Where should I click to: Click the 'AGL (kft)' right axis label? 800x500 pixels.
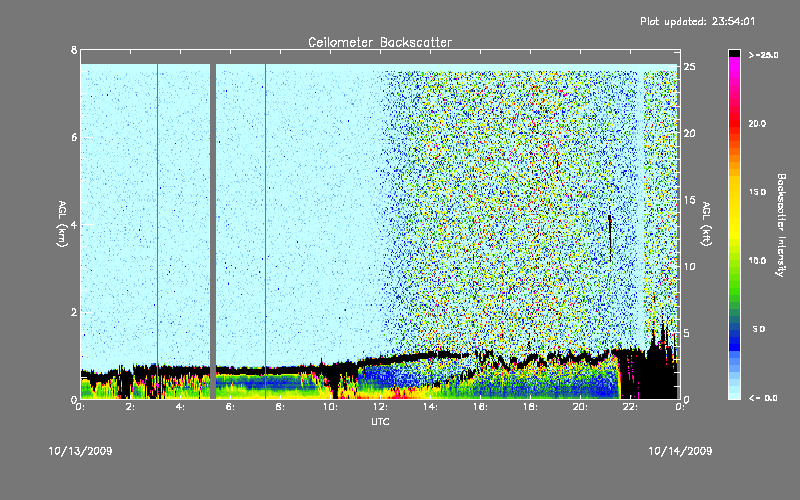706,224
